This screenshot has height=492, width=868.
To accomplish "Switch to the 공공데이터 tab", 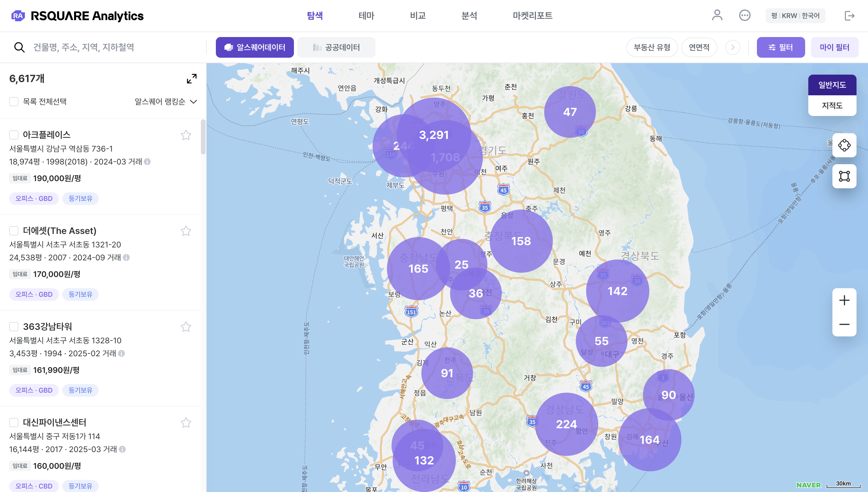I will click(x=336, y=47).
